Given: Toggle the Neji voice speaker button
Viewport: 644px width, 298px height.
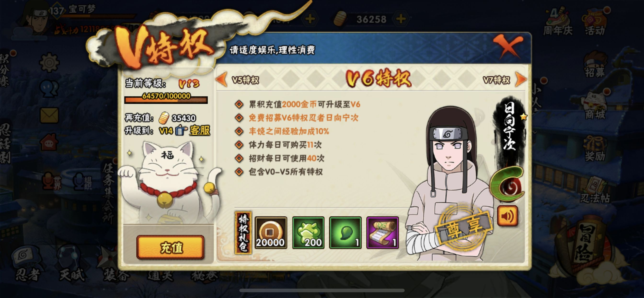Looking at the screenshot, I should coord(507,216).
